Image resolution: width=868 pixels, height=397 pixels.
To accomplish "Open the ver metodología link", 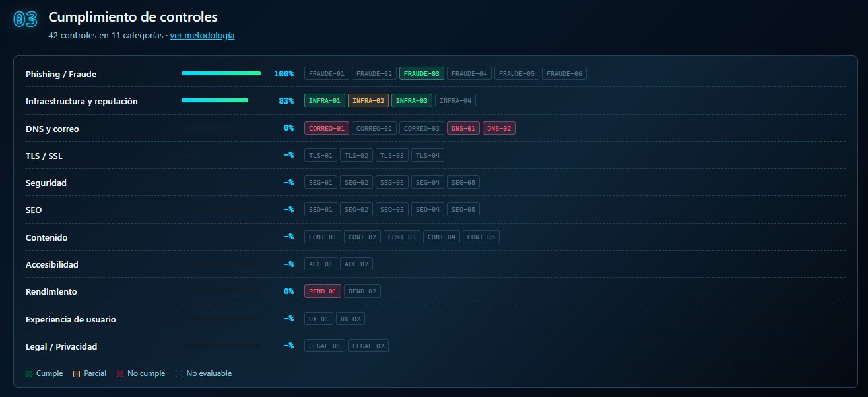I will pos(202,36).
